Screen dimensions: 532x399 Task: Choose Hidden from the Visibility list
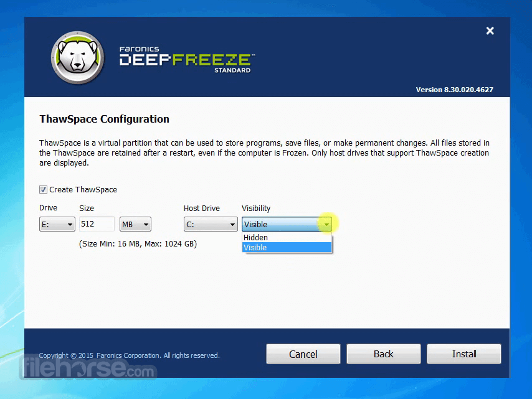(x=287, y=237)
